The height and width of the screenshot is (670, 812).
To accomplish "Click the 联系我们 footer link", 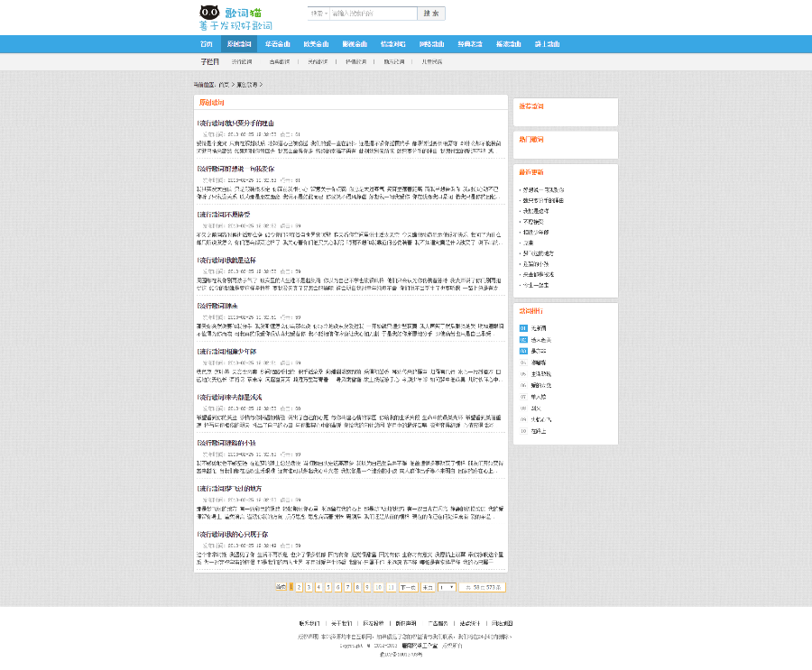I will (309, 623).
